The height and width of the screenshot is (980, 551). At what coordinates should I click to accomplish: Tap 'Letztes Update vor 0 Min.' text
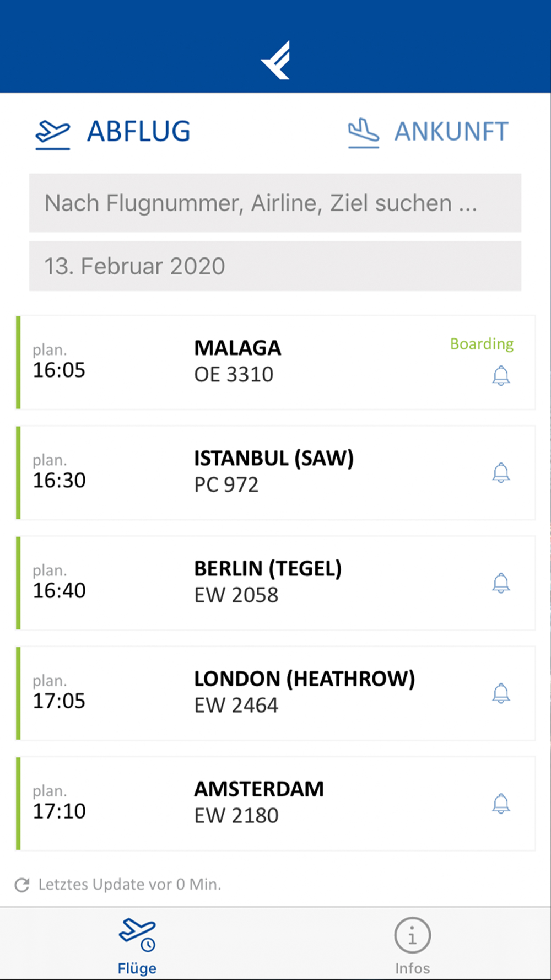129,885
